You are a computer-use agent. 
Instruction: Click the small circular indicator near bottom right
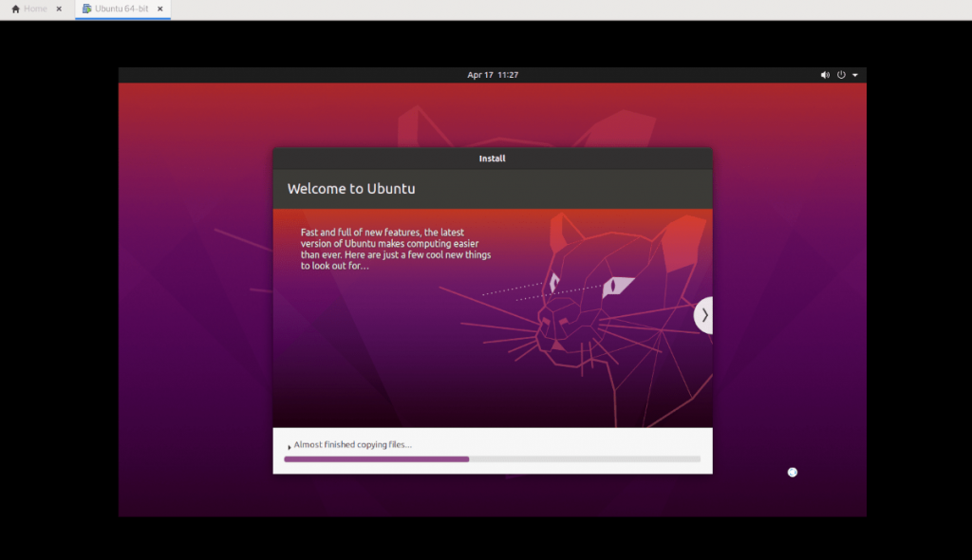coord(793,472)
